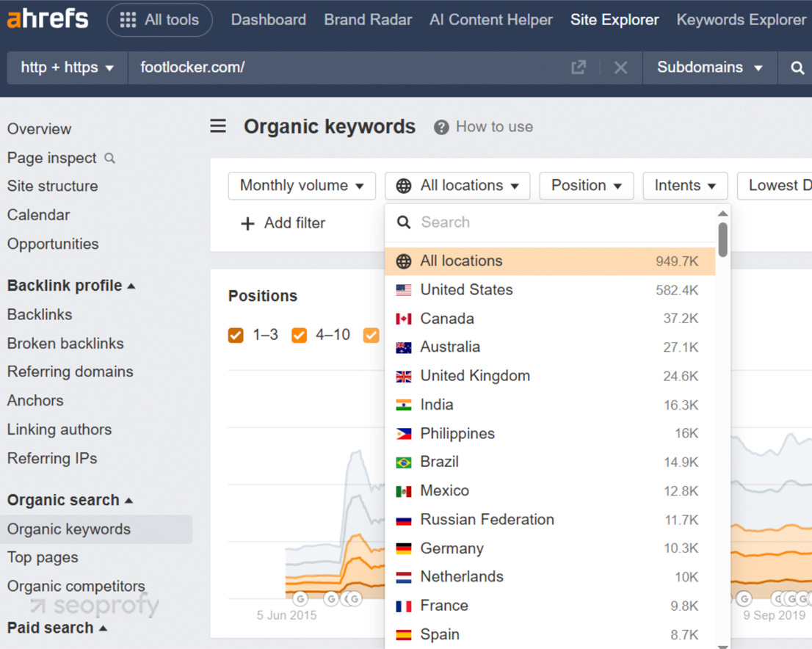The image size is (812, 649).
Task: Choose the United States flag entry
Action: (x=550, y=289)
